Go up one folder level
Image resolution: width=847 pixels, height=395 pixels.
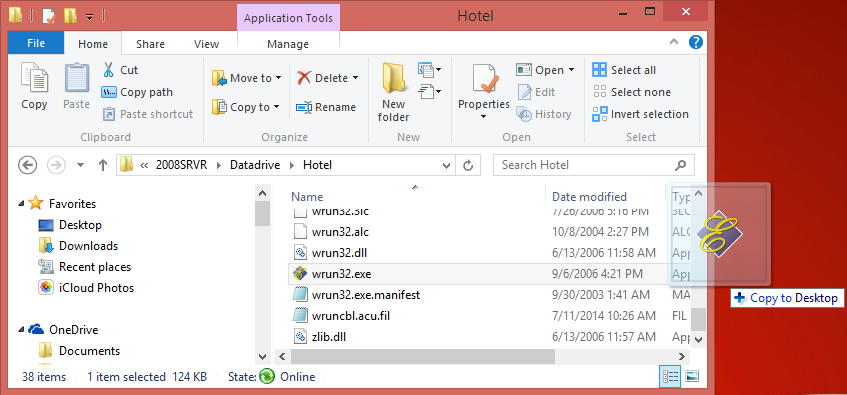[x=103, y=165]
